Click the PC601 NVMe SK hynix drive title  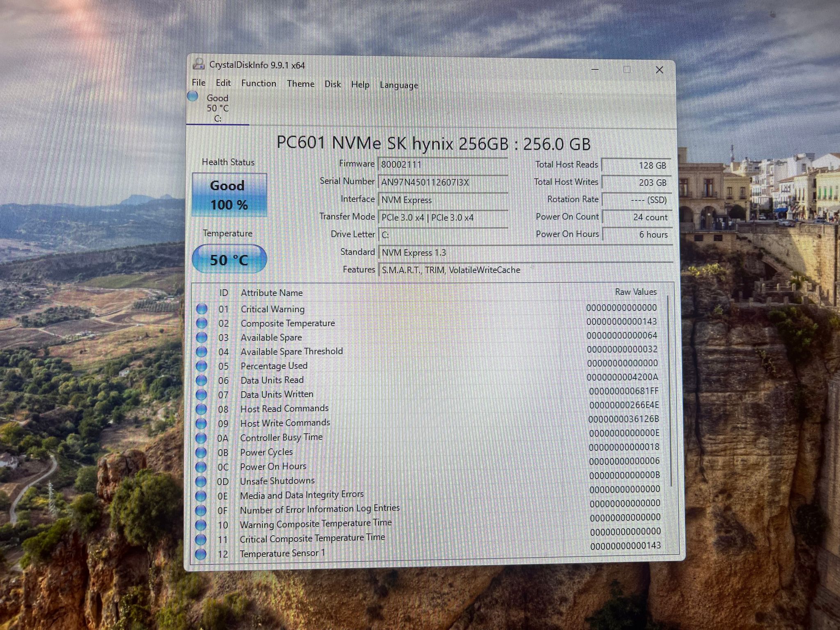[434, 144]
